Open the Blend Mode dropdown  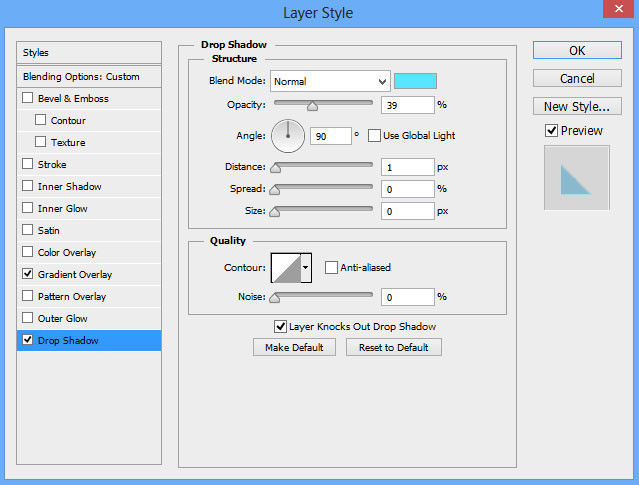coord(329,81)
